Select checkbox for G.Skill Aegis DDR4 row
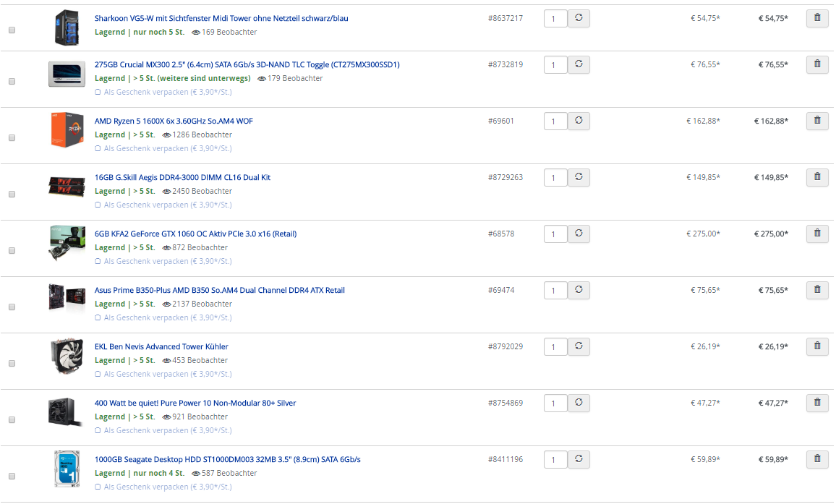This screenshot has width=836, height=504. (12, 195)
